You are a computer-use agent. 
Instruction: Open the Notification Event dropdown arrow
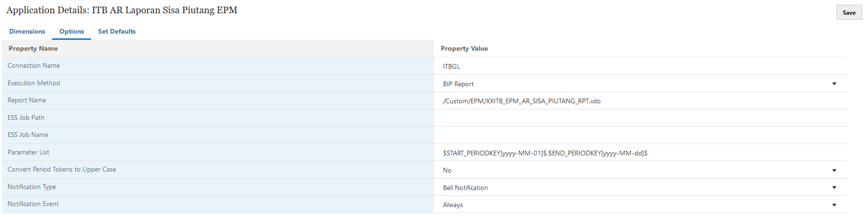click(x=834, y=205)
